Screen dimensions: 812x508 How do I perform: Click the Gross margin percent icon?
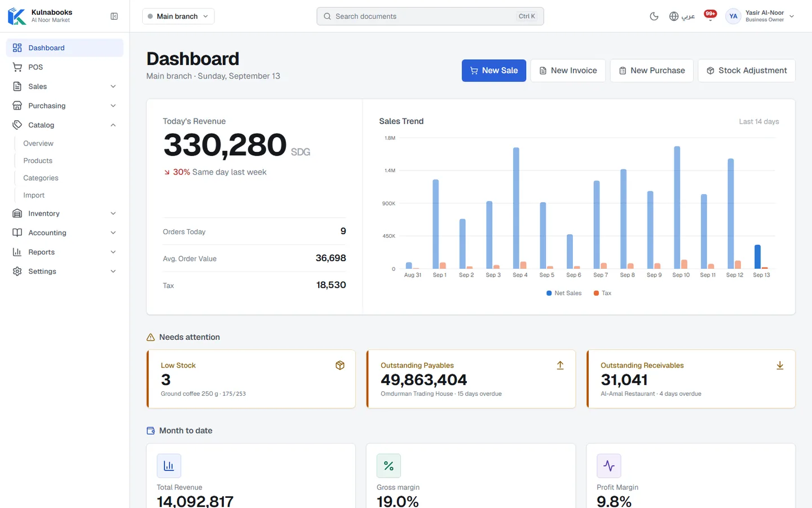click(389, 466)
